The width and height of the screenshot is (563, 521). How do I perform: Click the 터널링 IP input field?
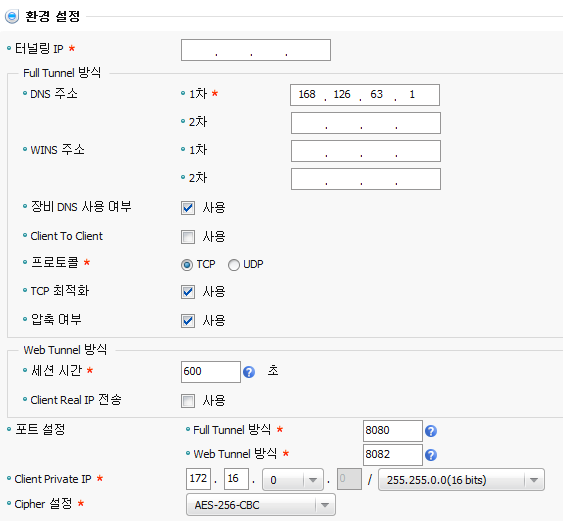click(256, 50)
